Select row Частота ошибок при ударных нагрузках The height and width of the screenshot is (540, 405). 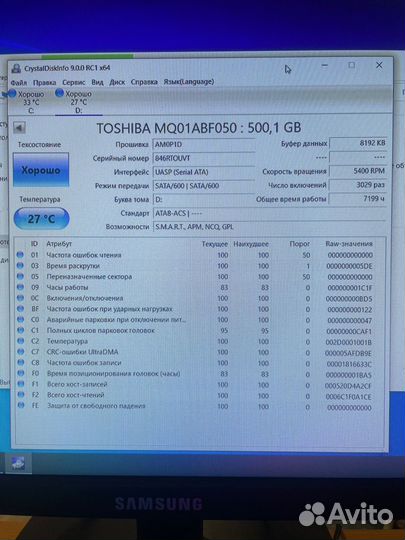click(x=199, y=309)
